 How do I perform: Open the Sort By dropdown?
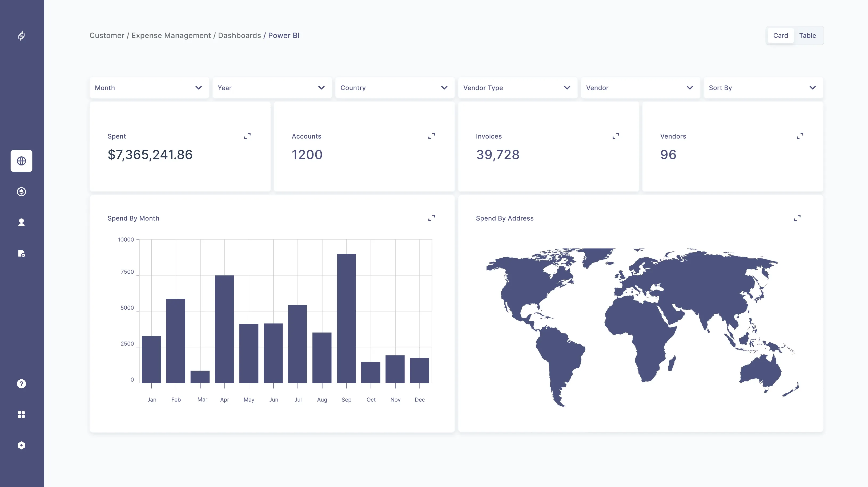pyautogui.click(x=763, y=88)
